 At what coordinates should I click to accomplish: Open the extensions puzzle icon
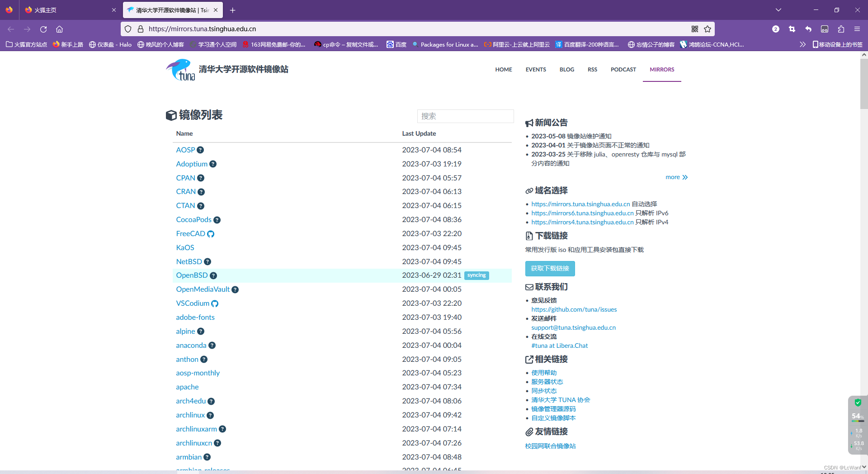point(841,29)
